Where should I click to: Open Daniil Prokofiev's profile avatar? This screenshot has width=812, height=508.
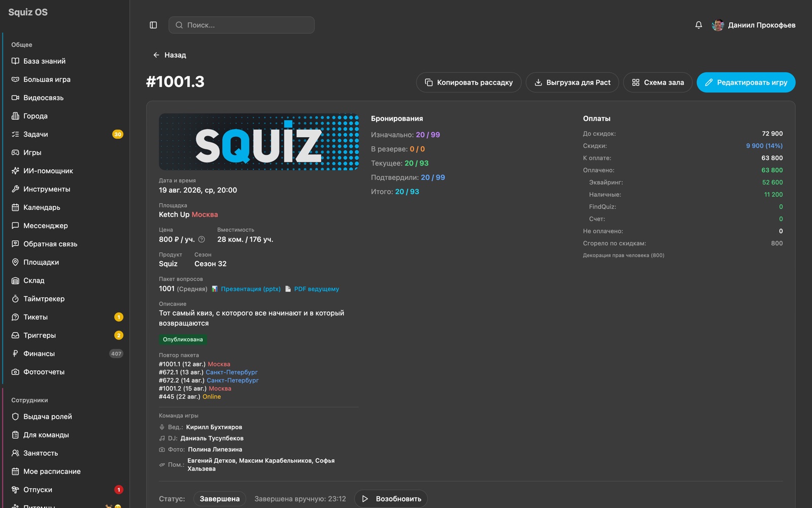pyautogui.click(x=718, y=25)
